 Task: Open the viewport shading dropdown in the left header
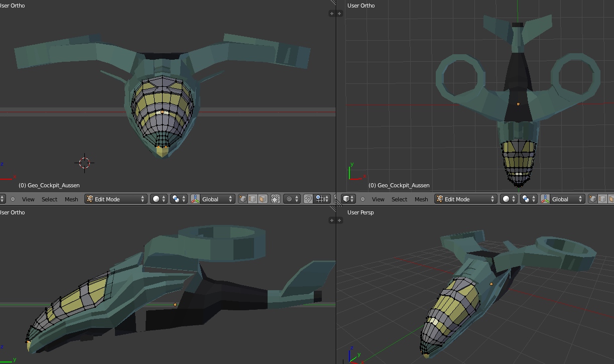click(159, 199)
